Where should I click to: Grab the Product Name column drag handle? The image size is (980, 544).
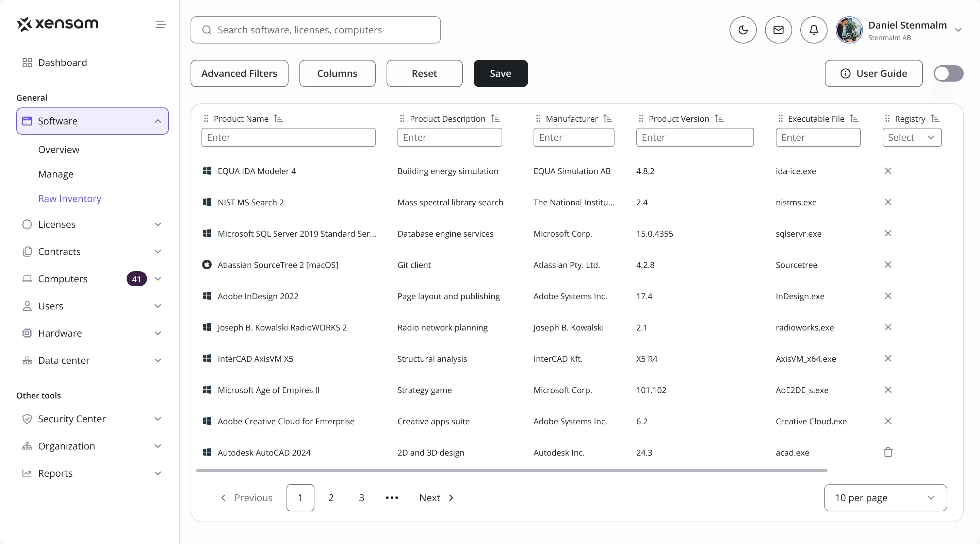206,119
